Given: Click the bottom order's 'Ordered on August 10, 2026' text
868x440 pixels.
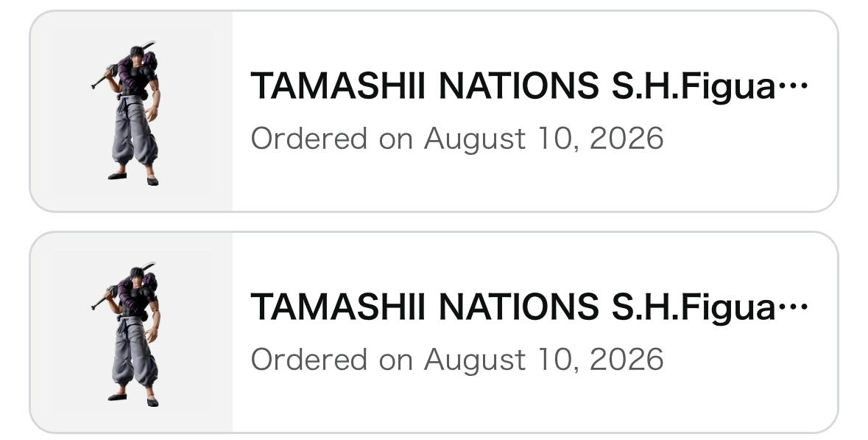Looking at the screenshot, I should (x=456, y=360).
